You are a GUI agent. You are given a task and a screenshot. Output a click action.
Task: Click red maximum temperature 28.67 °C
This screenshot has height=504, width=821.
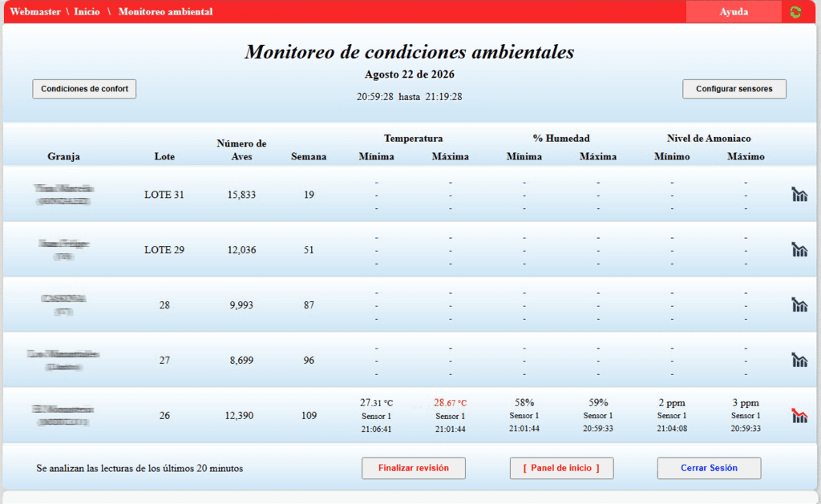tap(451, 402)
